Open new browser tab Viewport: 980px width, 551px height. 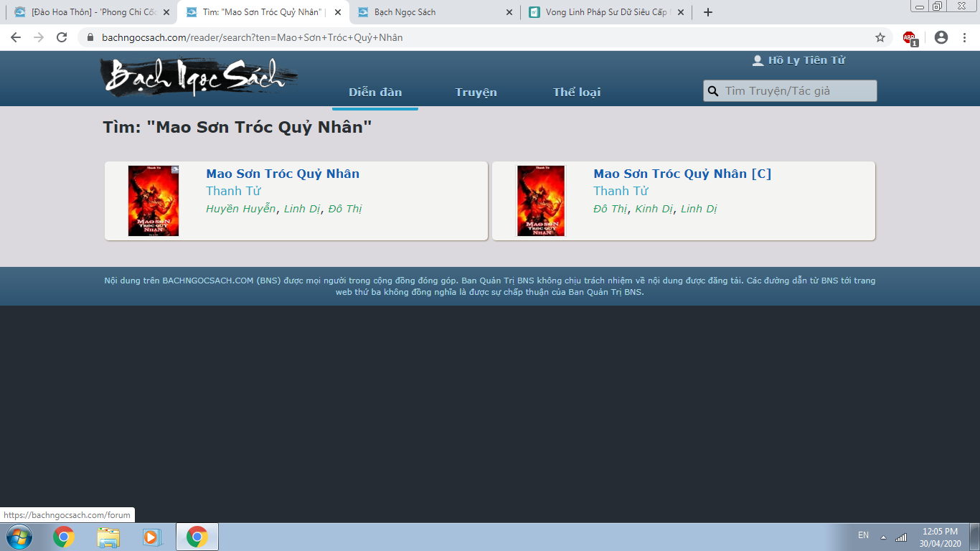708,12
